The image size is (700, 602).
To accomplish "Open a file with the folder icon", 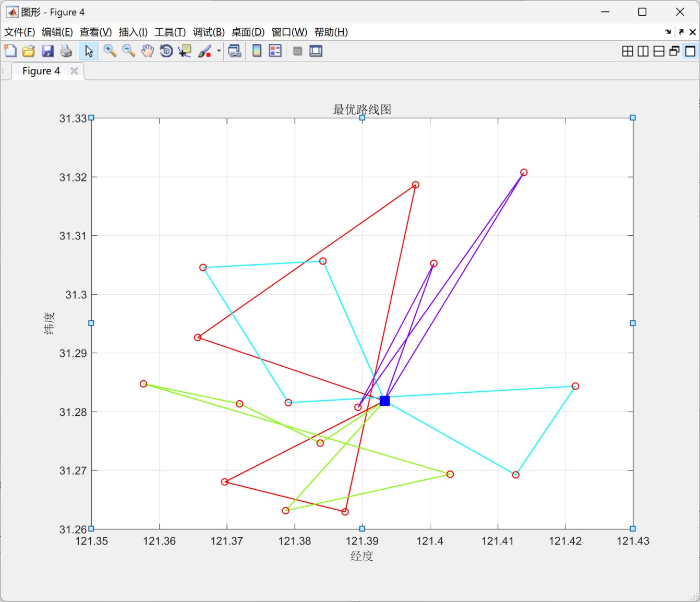I will (29, 51).
